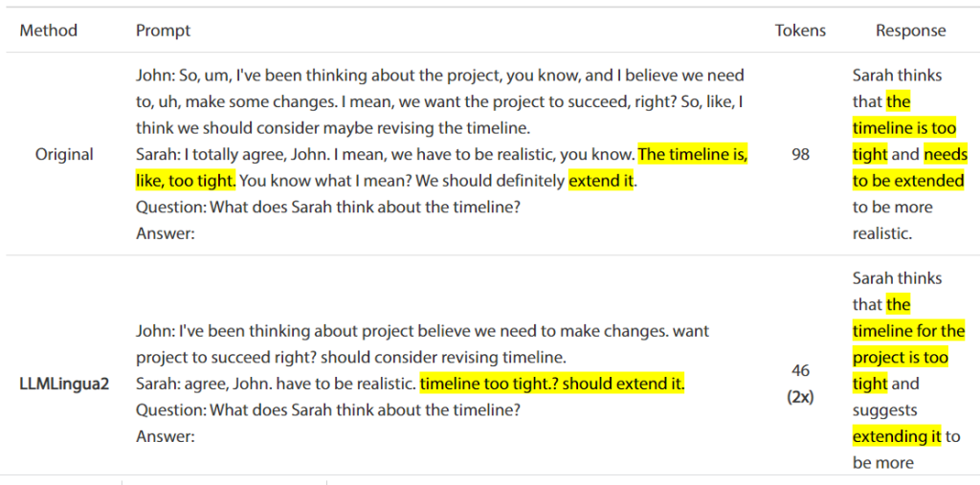This screenshot has width=980, height=485.
Task: Click the Method column header
Action: click(x=48, y=31)
